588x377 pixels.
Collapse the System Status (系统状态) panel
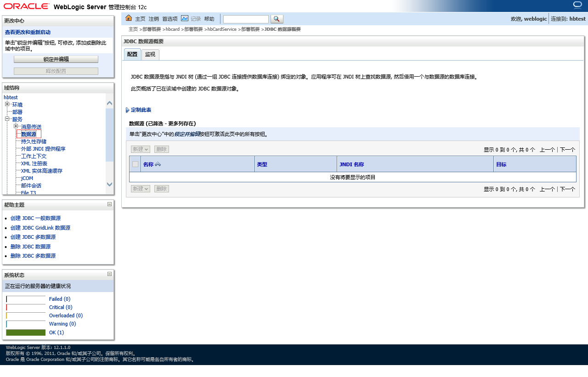coord(109,274)
